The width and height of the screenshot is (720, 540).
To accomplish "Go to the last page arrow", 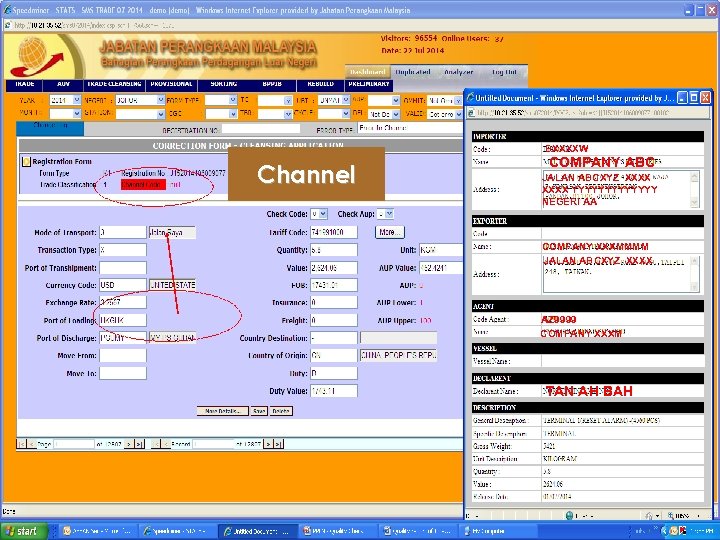I will pyautogui.click(x=140, y=444).
